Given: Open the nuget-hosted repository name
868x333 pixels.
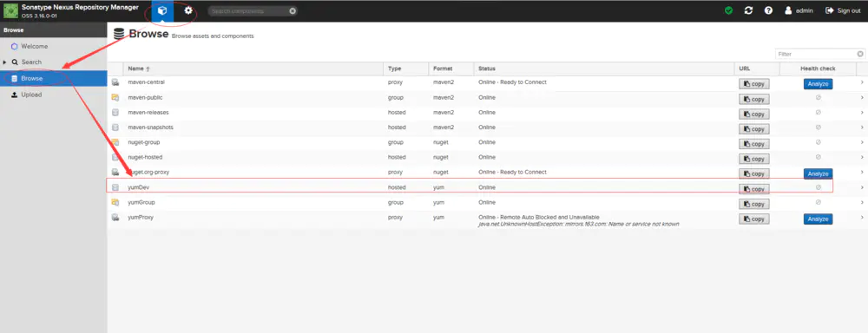Looking at the screenshot, I should 145,157.
